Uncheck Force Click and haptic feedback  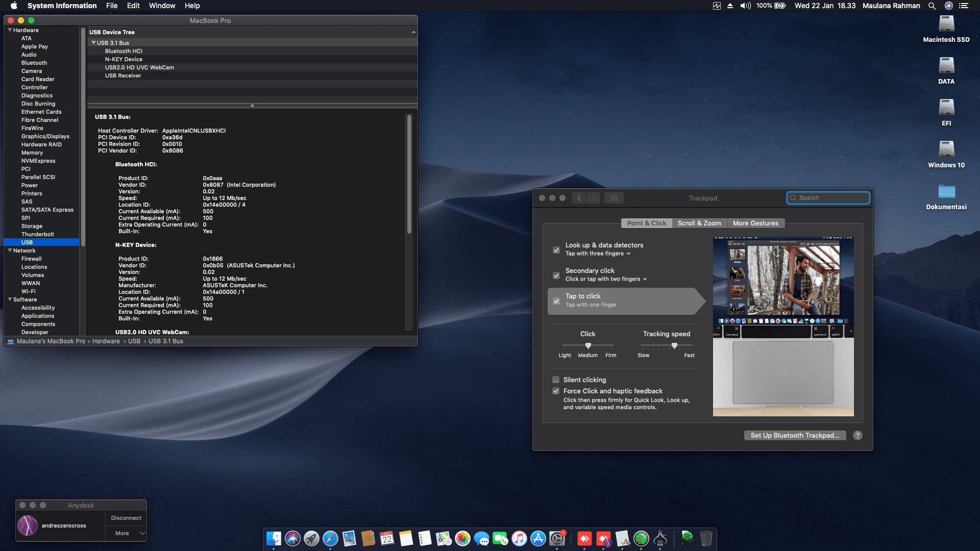pos(556,391)
